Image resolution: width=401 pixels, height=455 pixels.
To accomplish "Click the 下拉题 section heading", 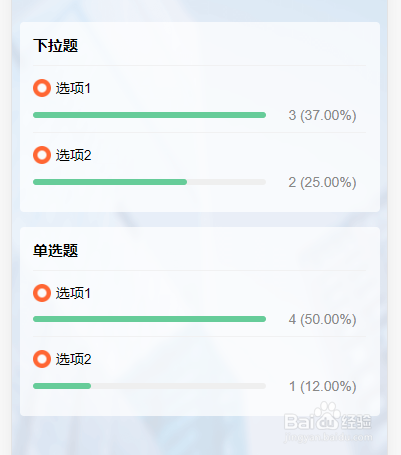I will pyautogui.click(x=56, y=45).
